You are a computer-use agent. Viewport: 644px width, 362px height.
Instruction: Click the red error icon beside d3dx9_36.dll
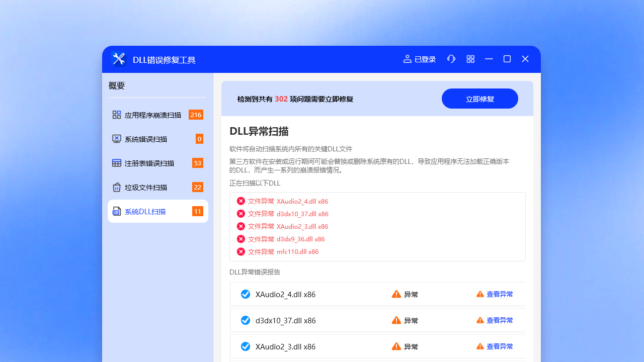(x=240, y=239)
